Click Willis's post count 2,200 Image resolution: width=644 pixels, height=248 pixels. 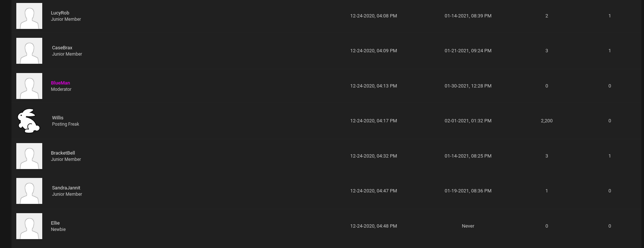pyautogui.click(x=547, y=121)
